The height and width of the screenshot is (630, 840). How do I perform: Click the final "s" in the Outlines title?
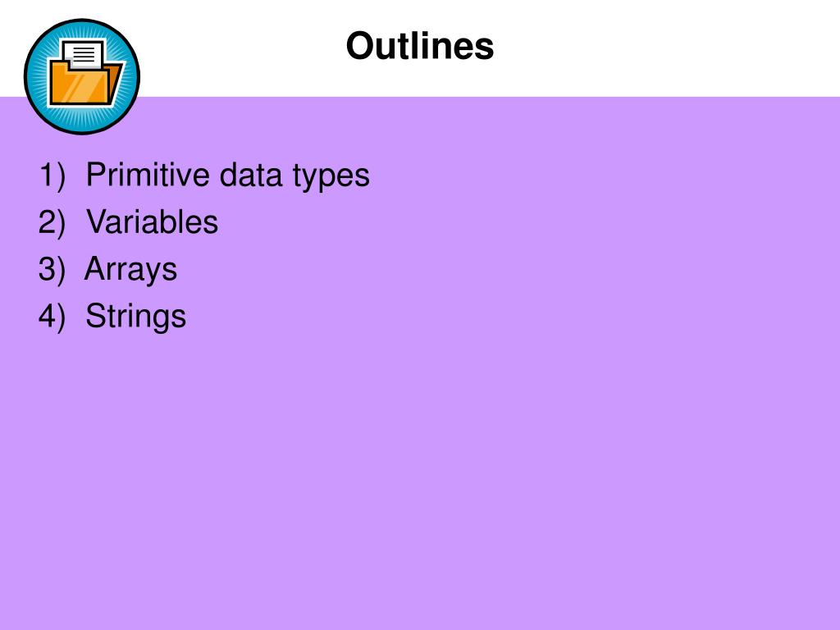pos(484,49)
